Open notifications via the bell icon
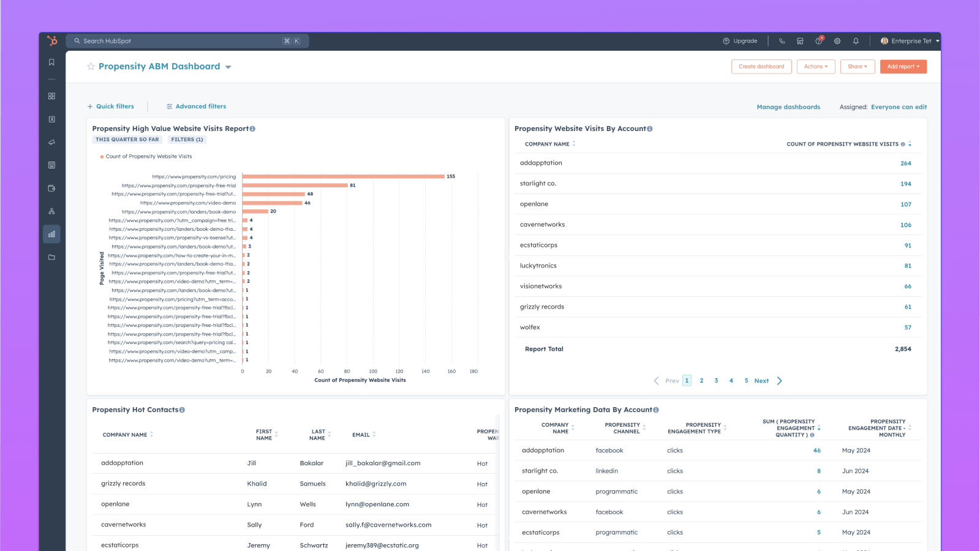Viewport: 980px width, 551px height. tap(856, 41)
